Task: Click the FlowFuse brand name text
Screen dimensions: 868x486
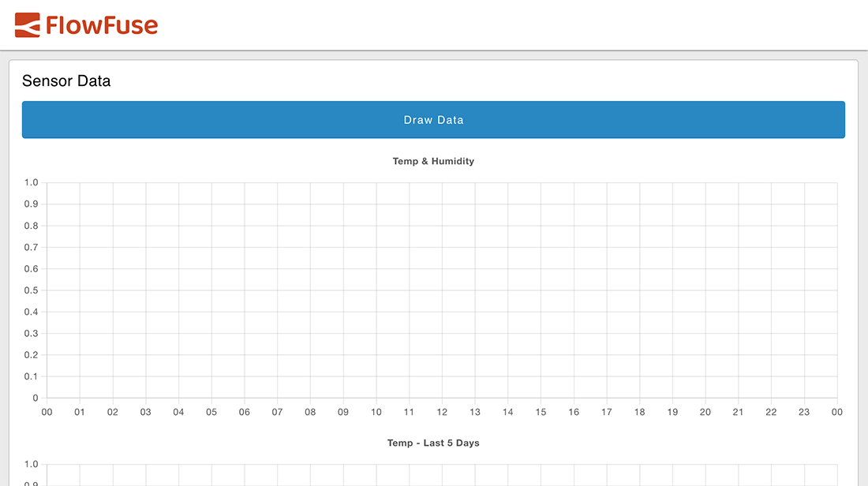Action: point(102,25)
